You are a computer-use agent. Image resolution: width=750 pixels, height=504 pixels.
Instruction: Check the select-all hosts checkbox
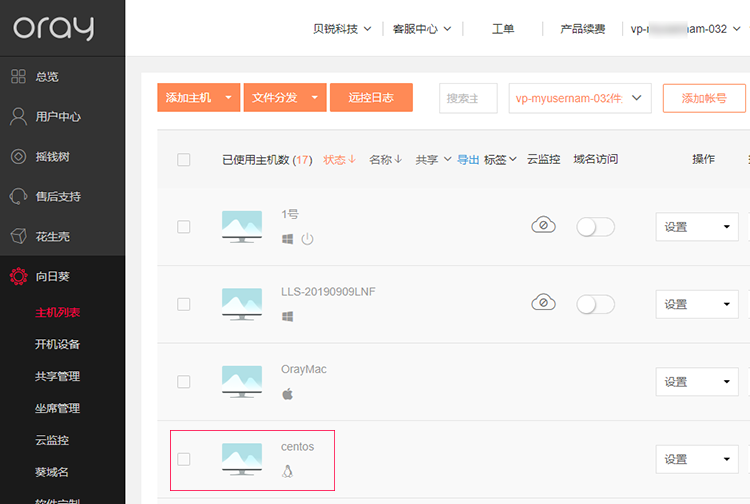pos(183,160)
